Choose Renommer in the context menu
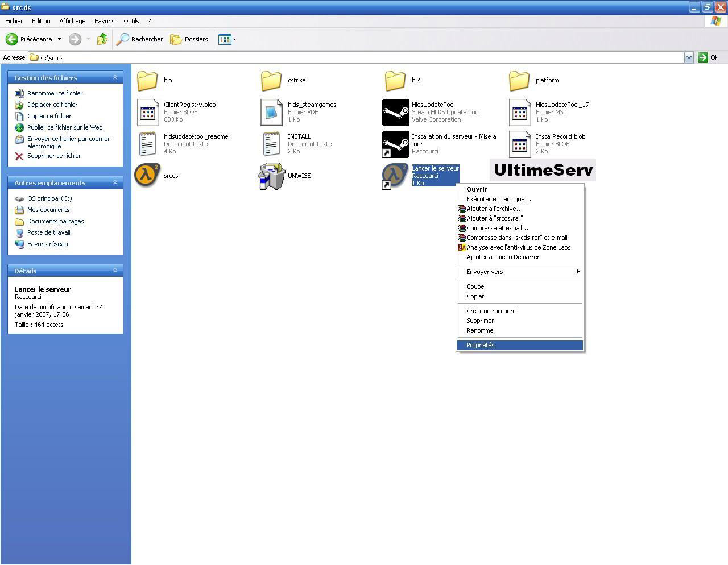 point(520,330)
